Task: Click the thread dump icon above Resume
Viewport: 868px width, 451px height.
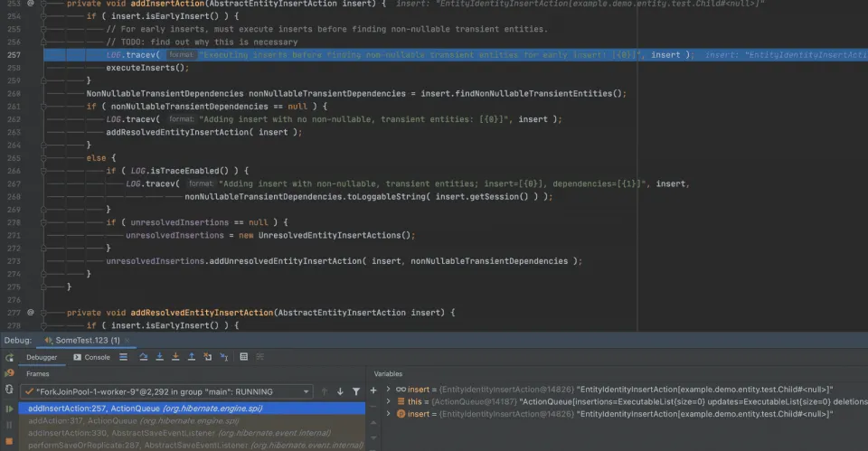Action: click(x=9, y=390)
